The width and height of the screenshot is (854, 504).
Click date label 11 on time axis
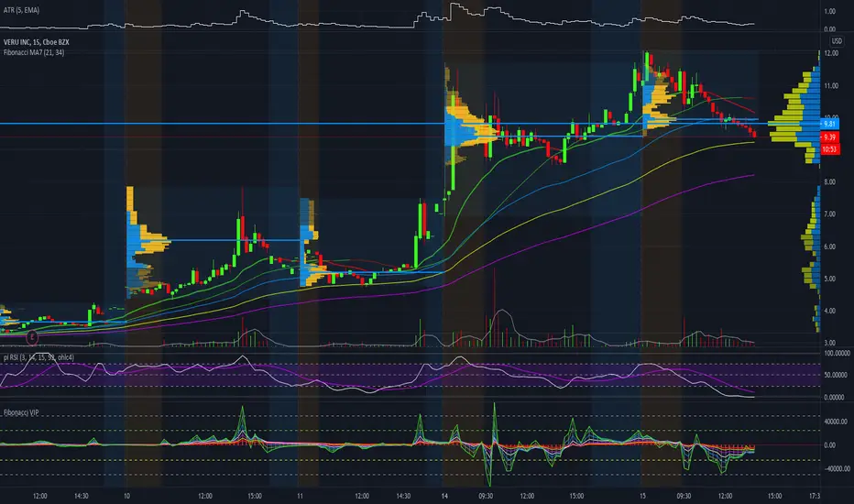click(x=301, y=496)
